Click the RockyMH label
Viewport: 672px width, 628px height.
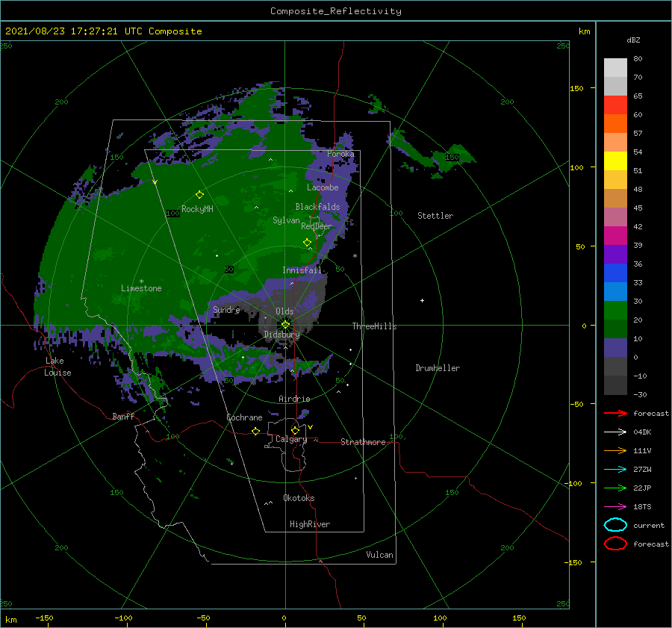coord(197,209)
